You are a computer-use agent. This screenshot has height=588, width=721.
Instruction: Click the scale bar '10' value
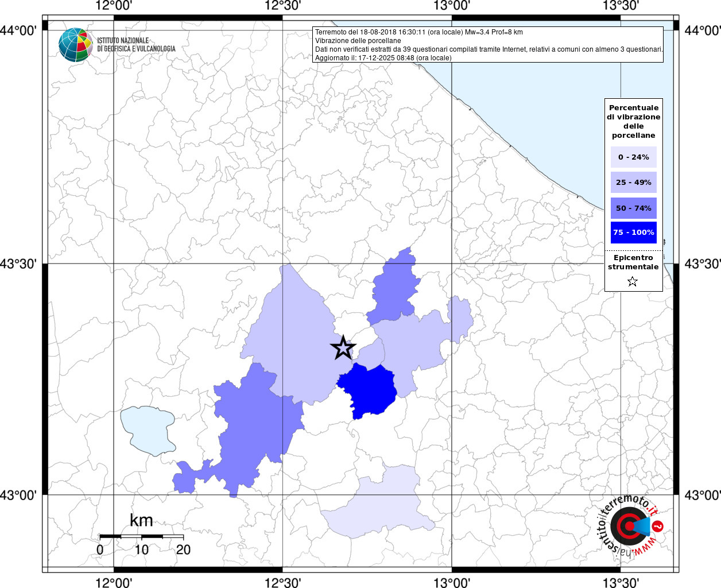click(x=141, y=550)
